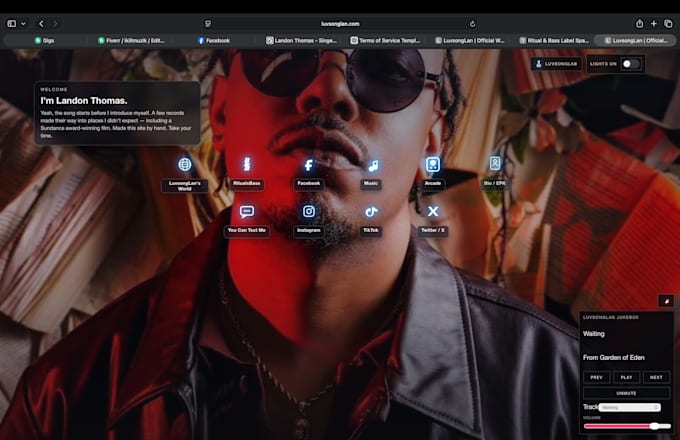The height and width of the screenshot is (440, 680).
Task: Click the page reader icon in address bar
Action: click(x=208, y=24)
